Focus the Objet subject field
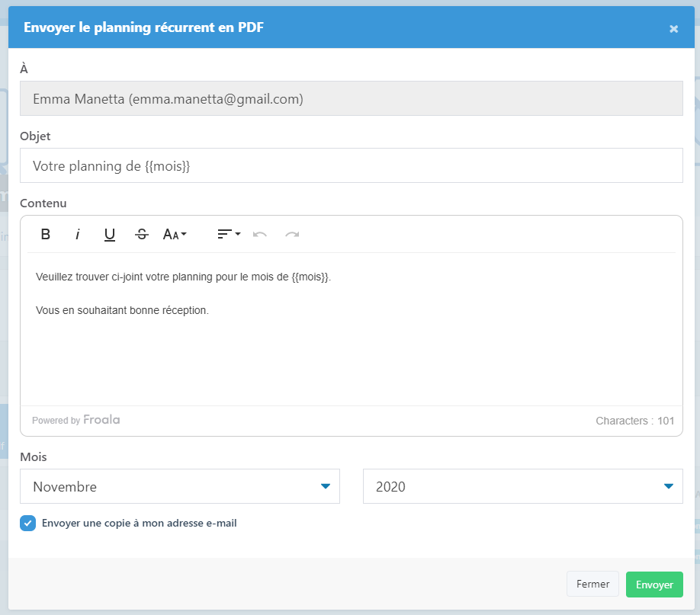Screen dimensions: 700x615 [351, 165]
